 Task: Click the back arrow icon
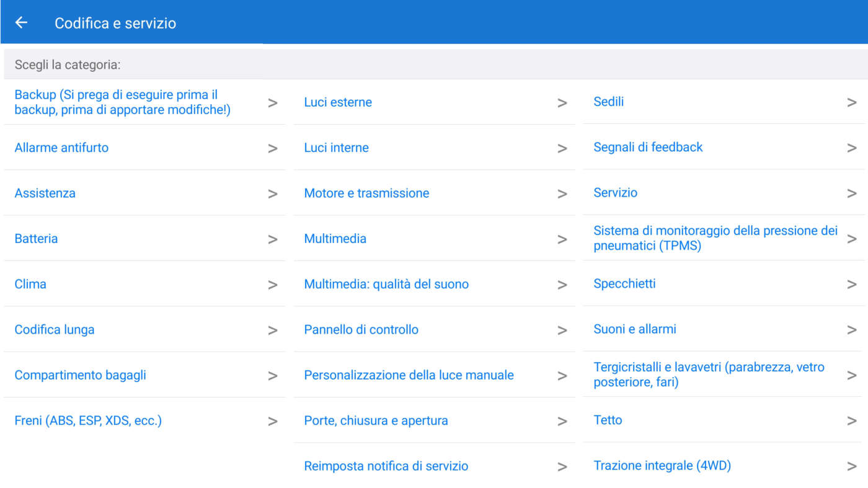coord(21,23)
